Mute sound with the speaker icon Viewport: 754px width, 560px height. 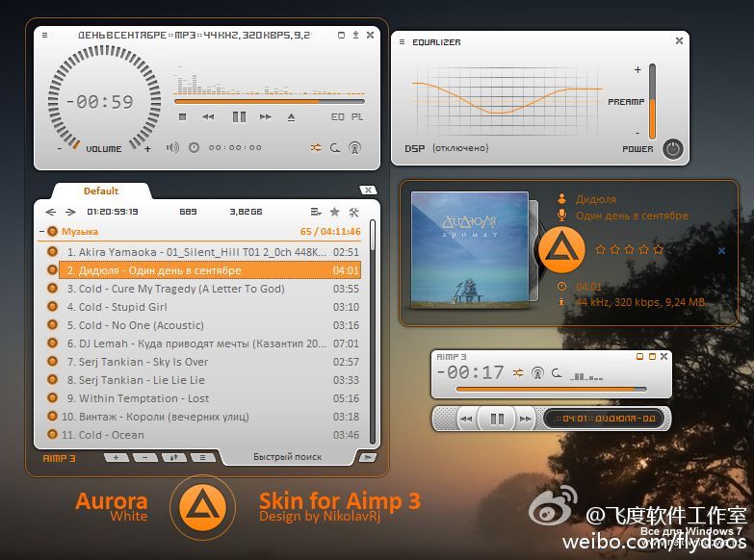[172, 147]
